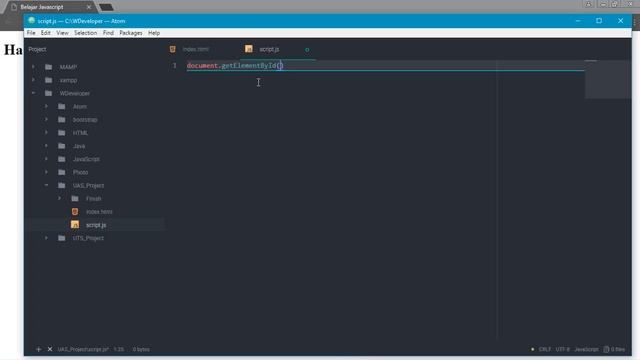Click the UTS_Project folder icon
640x360 pixels.
[x=62, y=238]
